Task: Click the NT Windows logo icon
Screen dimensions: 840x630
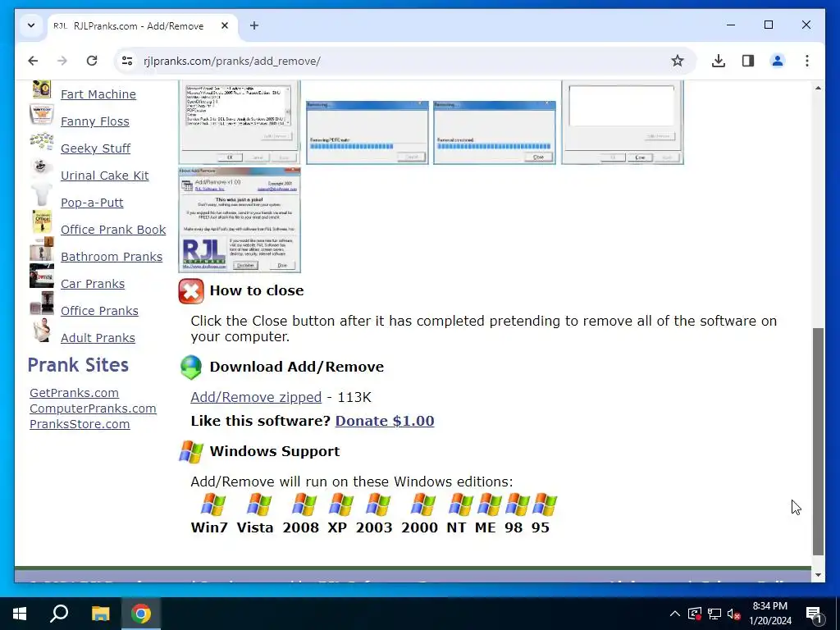Action: tap(460, 504)
